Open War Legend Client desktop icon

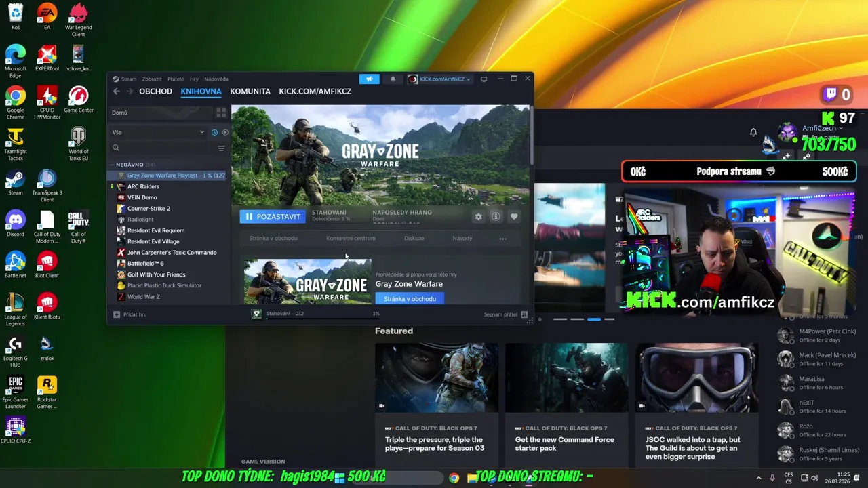pyautogui.click(x=79, y=20)
